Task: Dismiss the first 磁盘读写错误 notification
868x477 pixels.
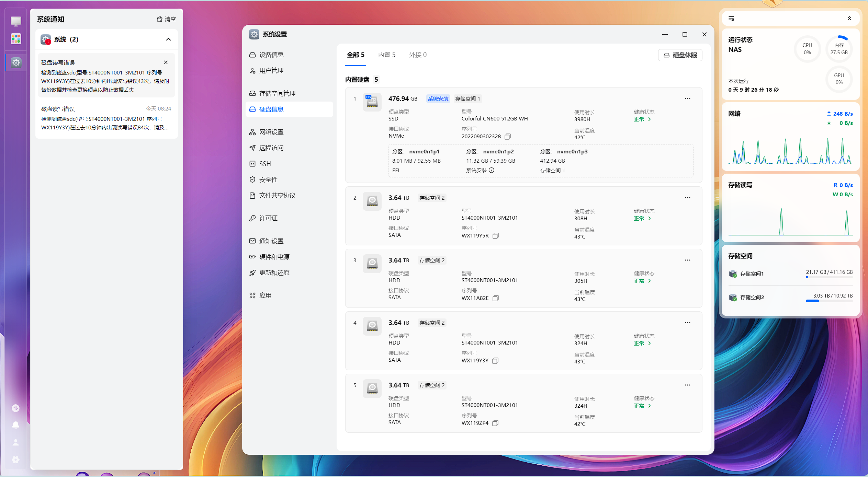Action: pos(166,62)
